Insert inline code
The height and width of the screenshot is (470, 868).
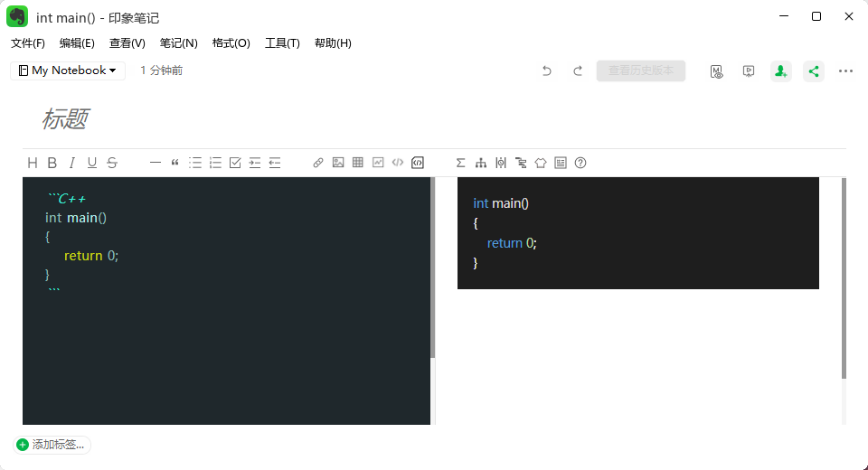(x=398, y=163)
